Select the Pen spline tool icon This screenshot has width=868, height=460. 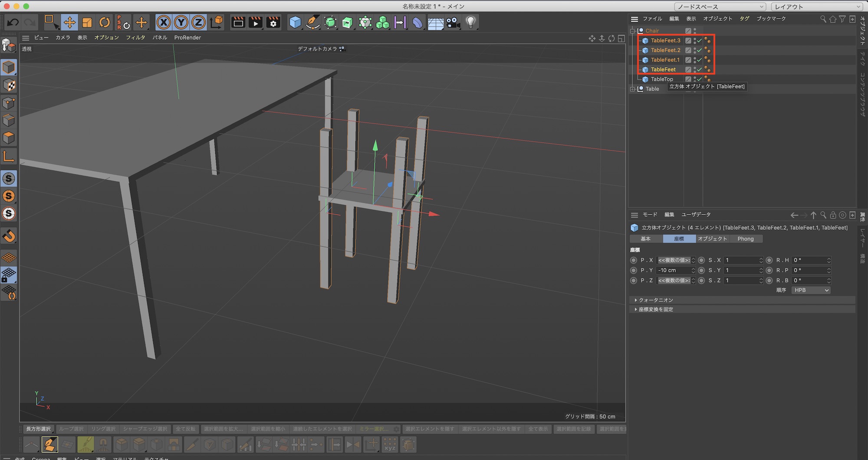coord(312,22)
